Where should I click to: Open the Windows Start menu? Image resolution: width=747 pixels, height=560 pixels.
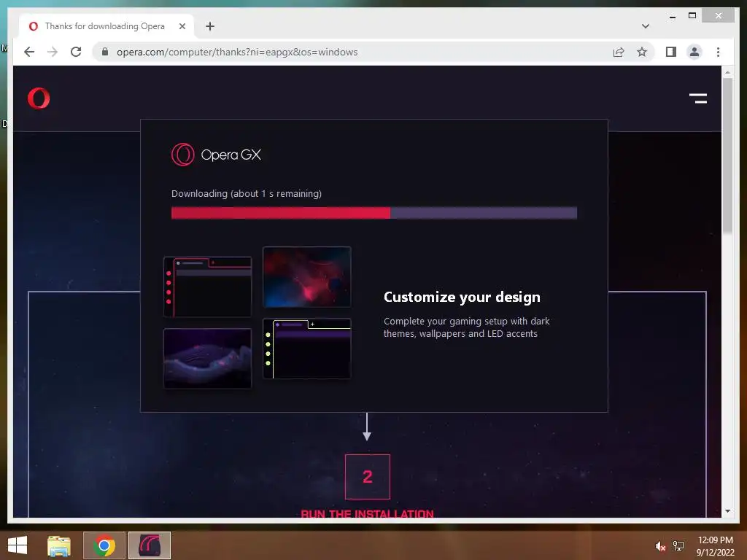click(18, 545)
